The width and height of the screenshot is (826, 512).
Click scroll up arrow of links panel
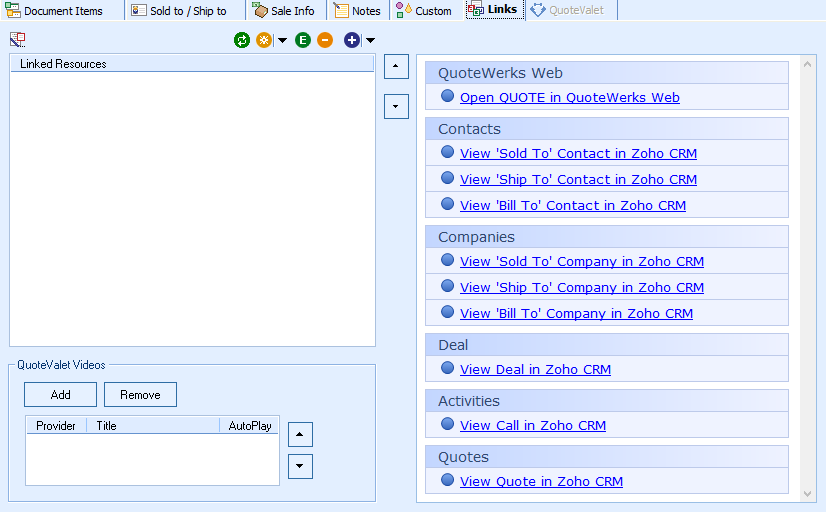808,64
